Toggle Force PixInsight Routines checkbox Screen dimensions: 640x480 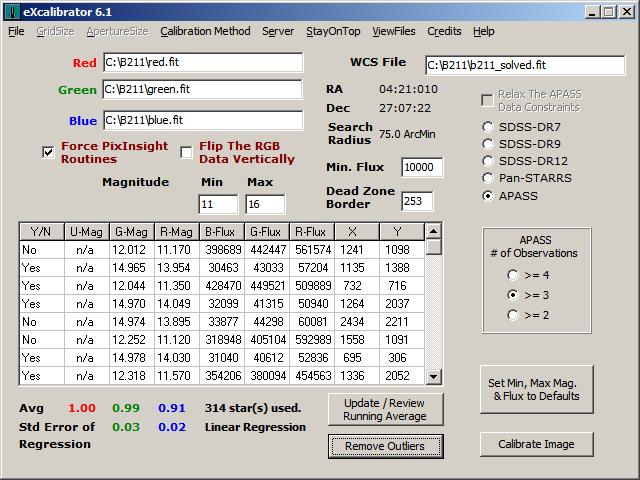pyautogui.click(x=48, y=152)
